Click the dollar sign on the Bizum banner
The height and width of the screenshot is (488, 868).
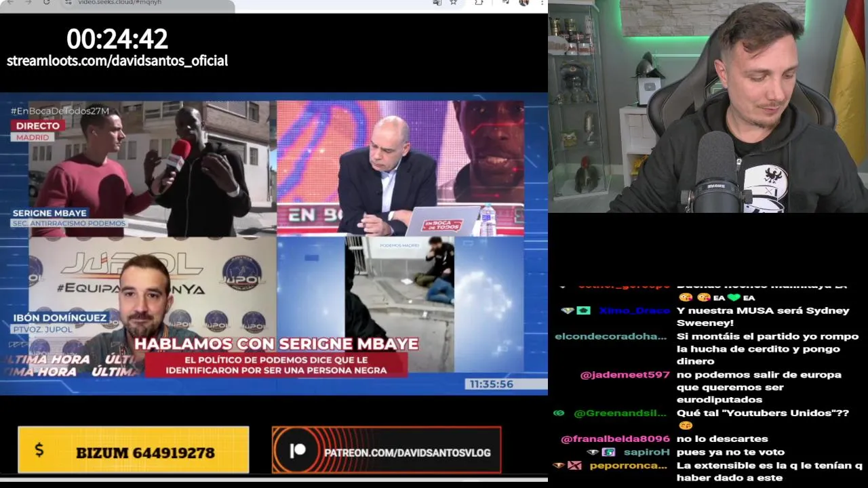point(39,450)
